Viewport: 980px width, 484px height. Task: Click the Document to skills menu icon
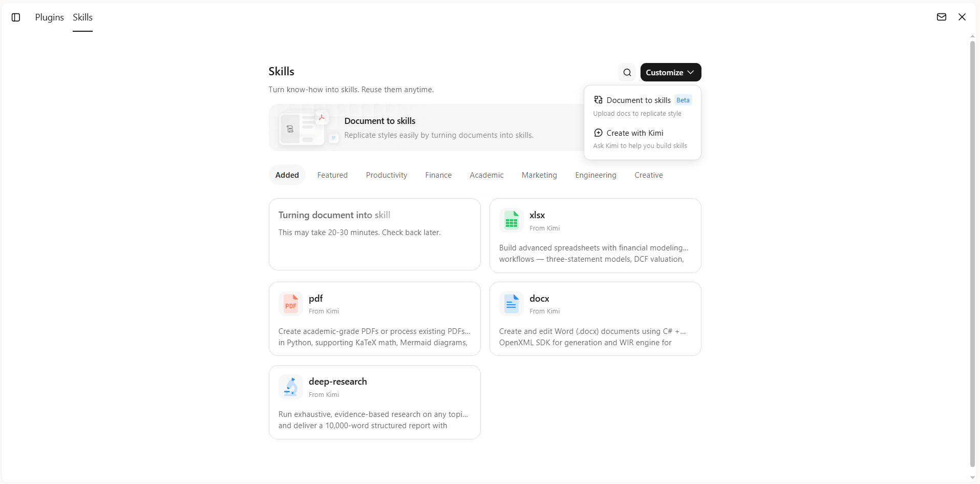(x=598, y=100)
